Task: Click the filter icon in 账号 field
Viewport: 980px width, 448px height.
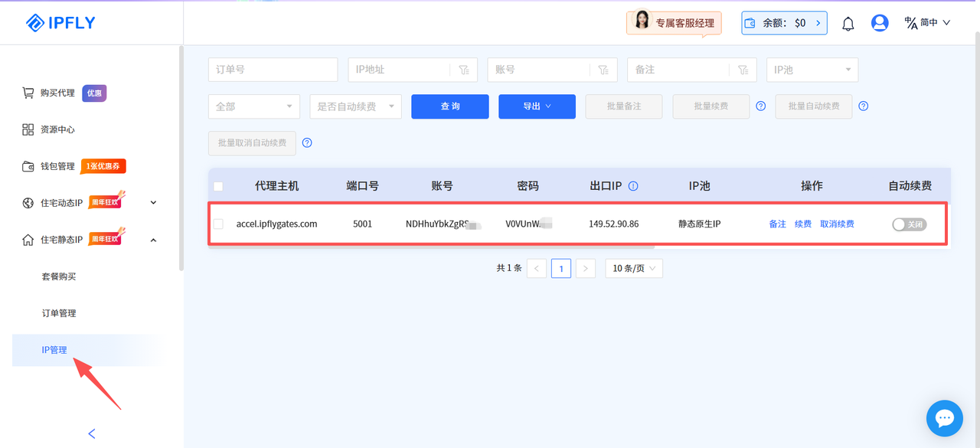Action: tap(603, 70)
